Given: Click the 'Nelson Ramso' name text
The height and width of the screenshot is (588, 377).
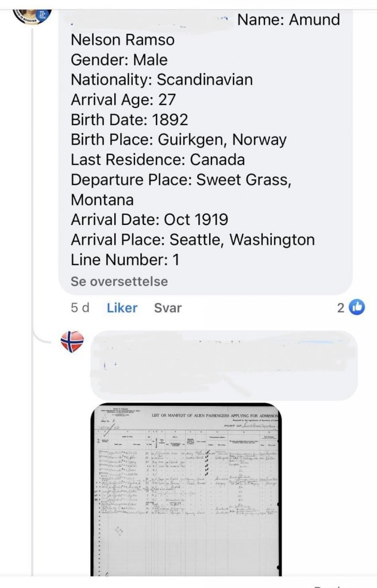Looking at the screenshot, I should click(x=122, y=40).
